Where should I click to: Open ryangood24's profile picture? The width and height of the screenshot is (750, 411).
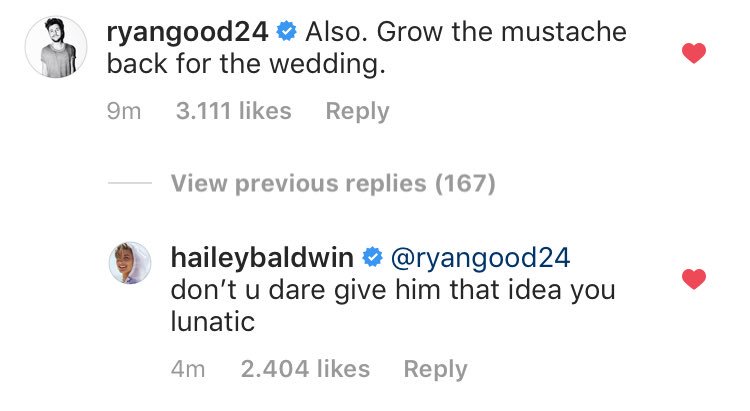point(51,46)
